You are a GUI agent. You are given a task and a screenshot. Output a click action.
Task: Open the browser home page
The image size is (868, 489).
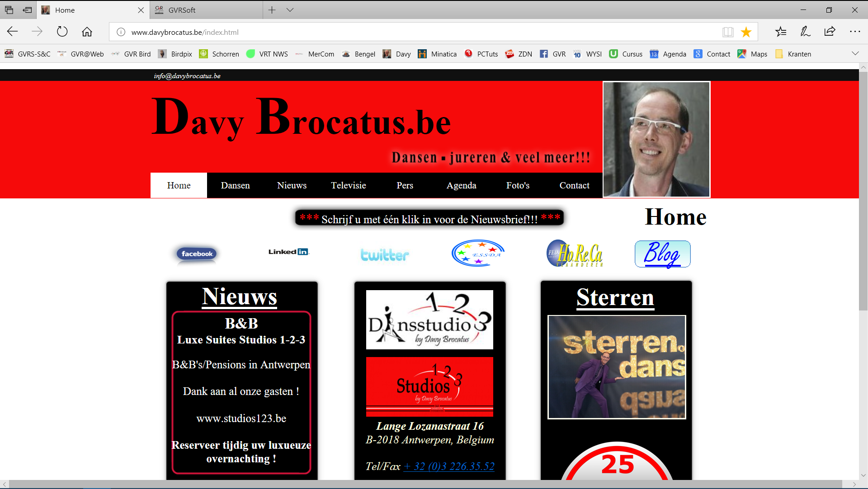87,32
